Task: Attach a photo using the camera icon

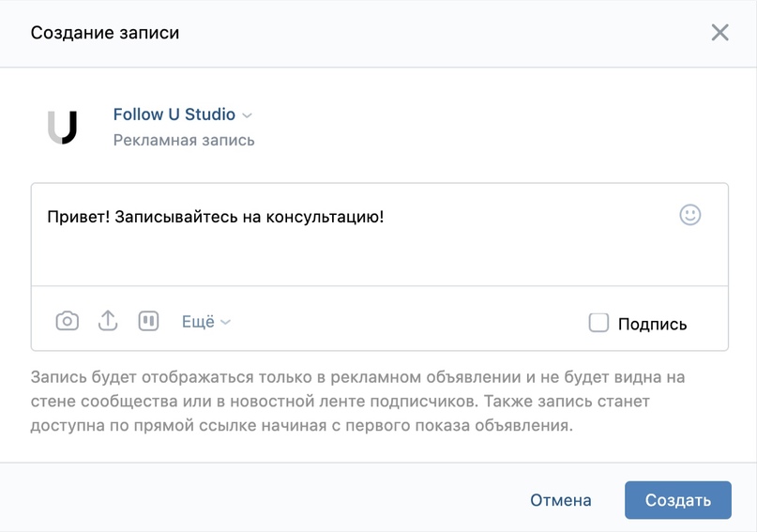Action: tap(68, 321)
